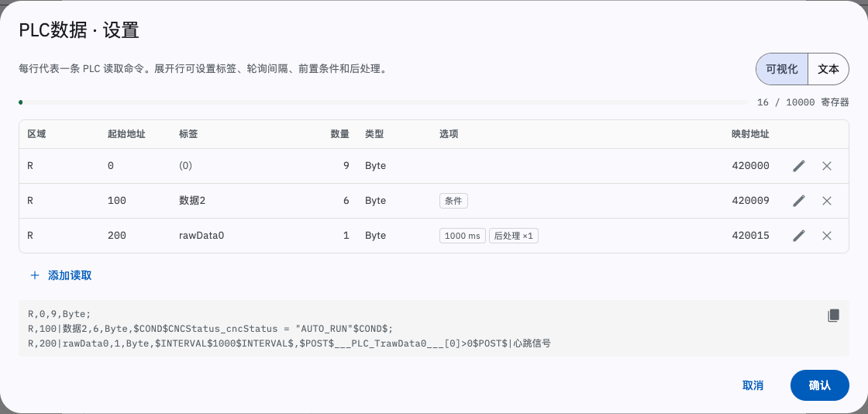Screen dimensions: 868x414
Task: Switch to 可视化 view mode
Action: 782,69
